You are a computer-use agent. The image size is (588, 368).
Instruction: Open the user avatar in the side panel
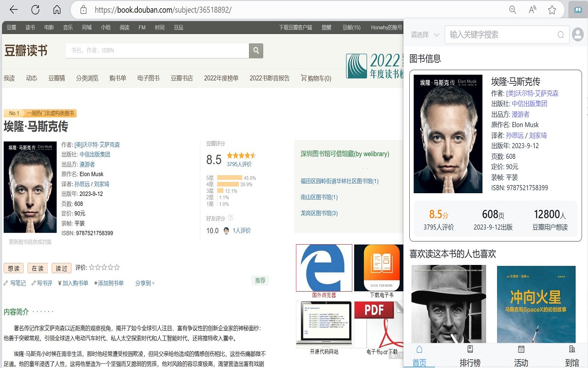[577, 34]
